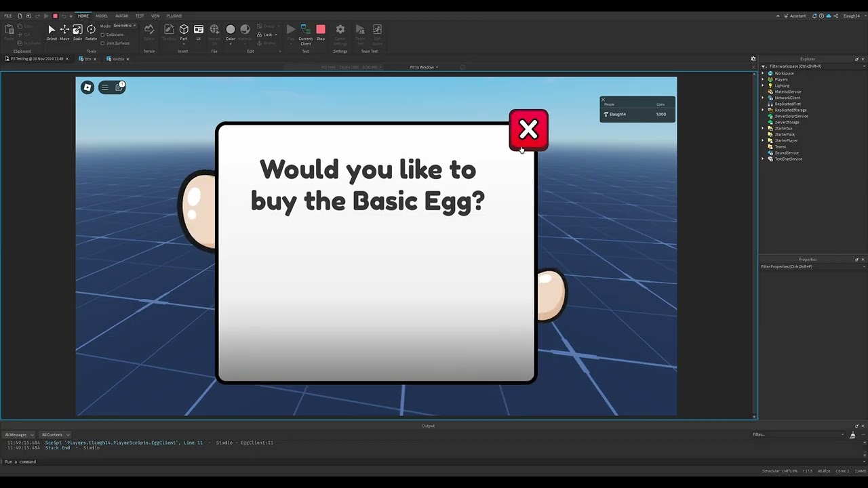Select StarterPack in Explorer

click(785, 134)
